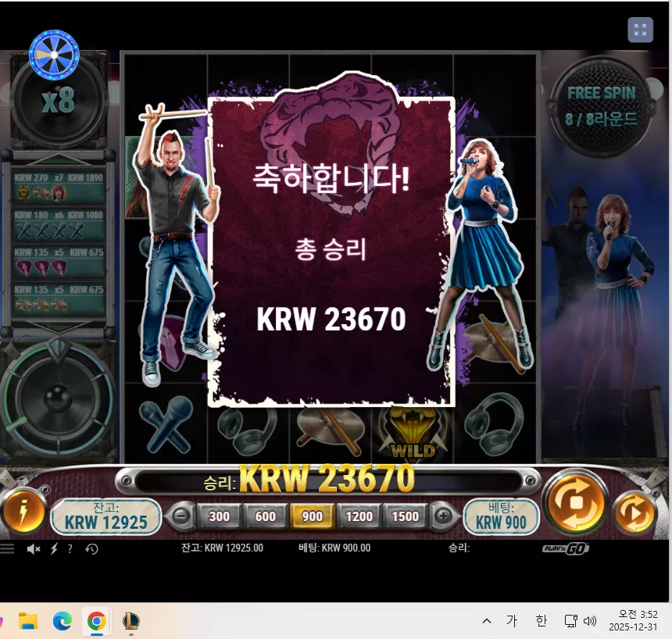672x639 pixels.
Task: Click the 잔고 KRW 12925 balance display
Action: (105, 516)
